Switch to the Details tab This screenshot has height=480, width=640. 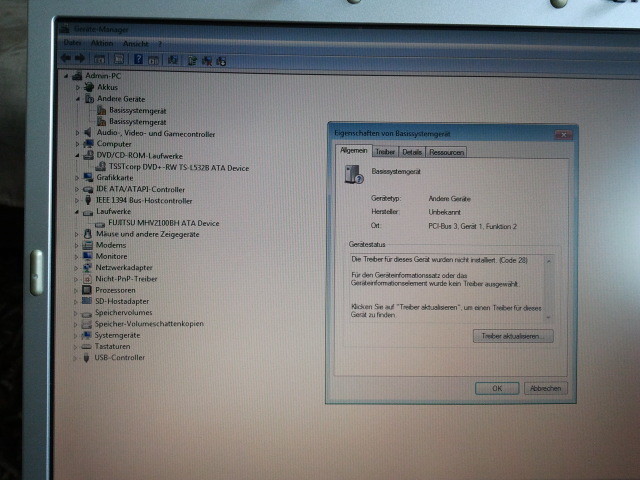(412, 152)
